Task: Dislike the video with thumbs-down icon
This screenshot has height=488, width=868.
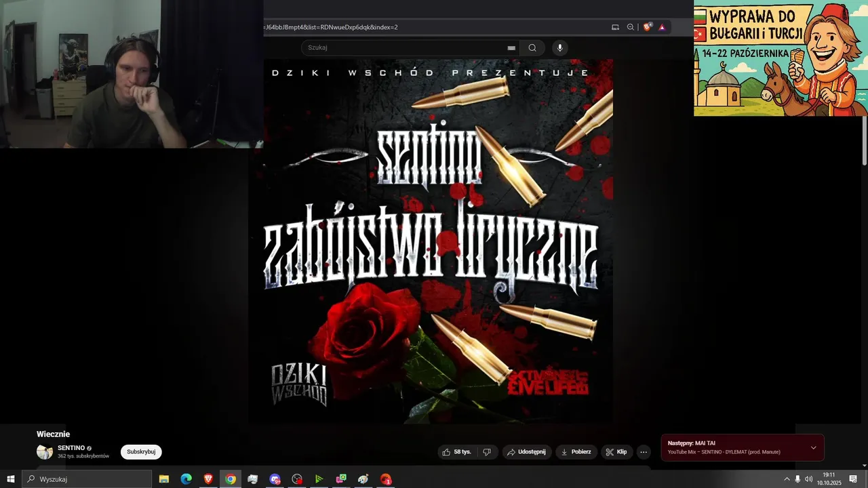Action: coord(487,452)
